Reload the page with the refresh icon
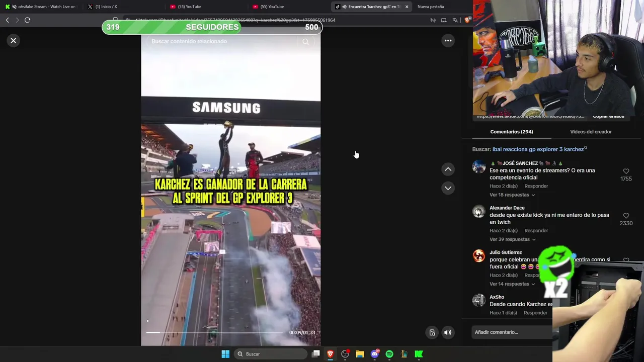 tap(27, 20)
